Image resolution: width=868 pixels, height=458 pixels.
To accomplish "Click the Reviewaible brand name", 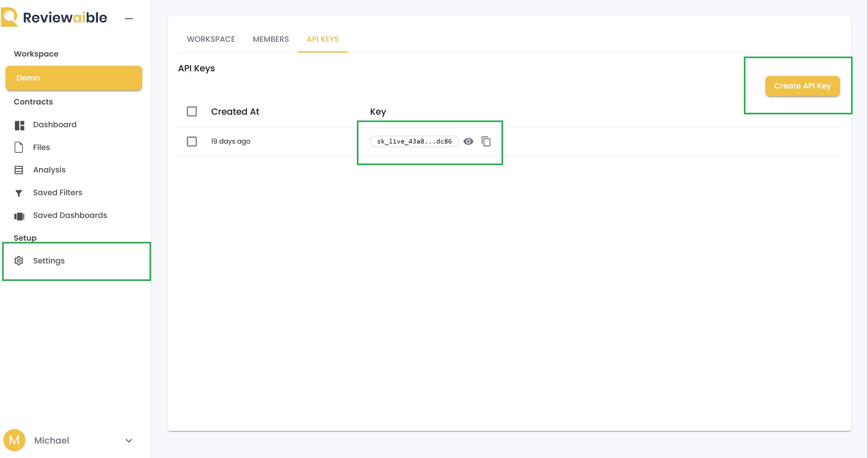I will [65, 18].
